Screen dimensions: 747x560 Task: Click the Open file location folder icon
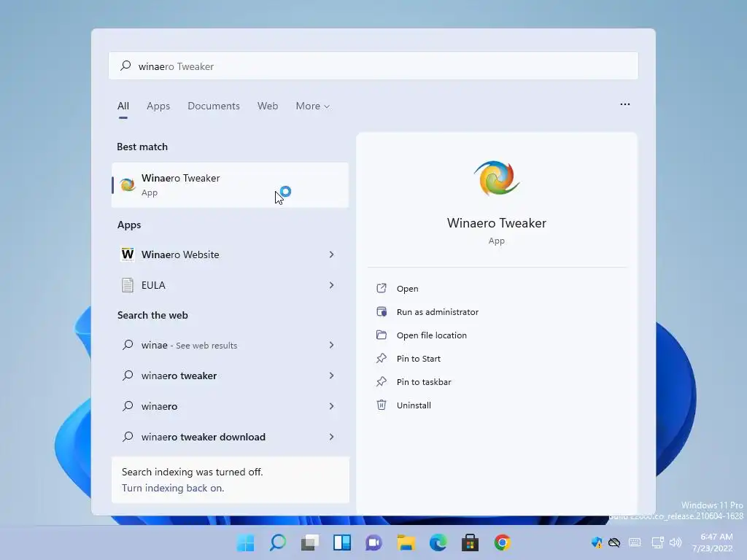click(381, 335)
